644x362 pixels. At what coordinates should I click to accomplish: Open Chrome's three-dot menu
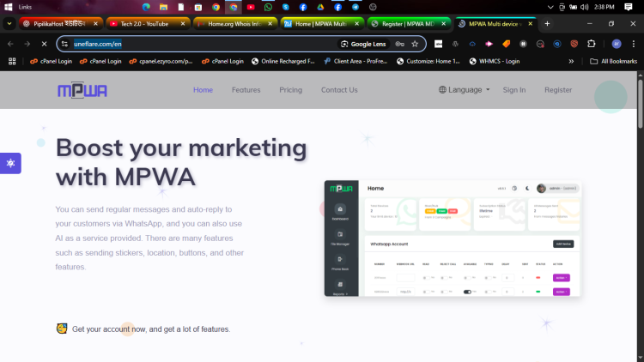pyautogui.click(x=634, y=44)
